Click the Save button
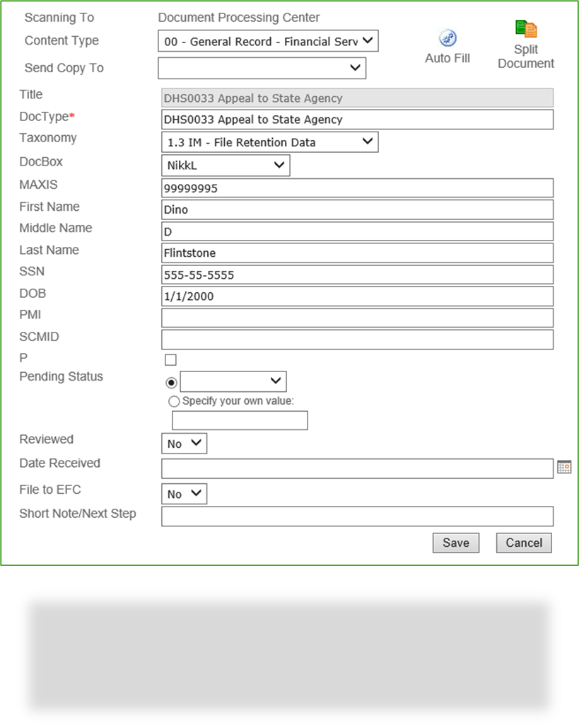 (455, 543)
